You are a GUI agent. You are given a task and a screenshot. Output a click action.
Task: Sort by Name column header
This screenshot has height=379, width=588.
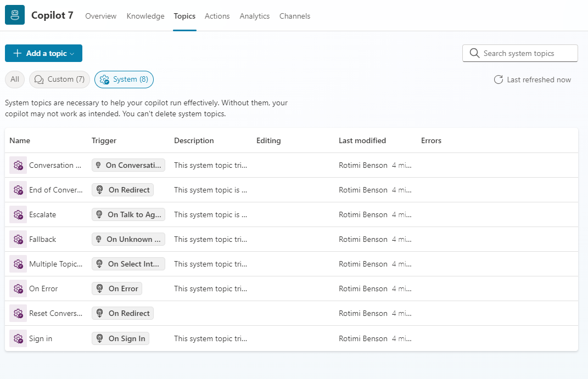click(20, 140)
